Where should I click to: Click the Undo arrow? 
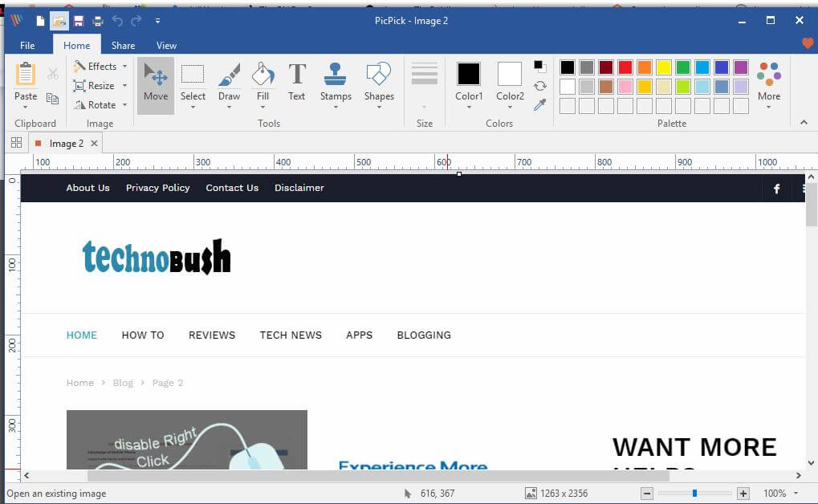click(117, 21)
